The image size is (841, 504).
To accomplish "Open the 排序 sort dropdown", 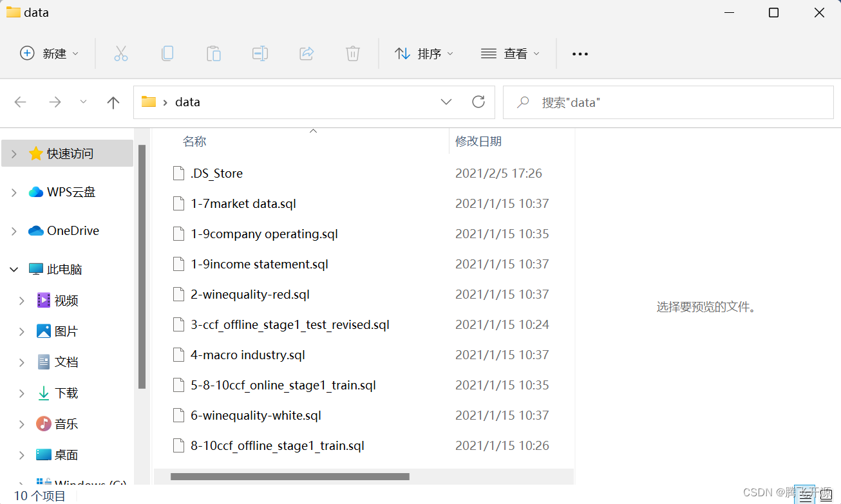I will (424, 53).
